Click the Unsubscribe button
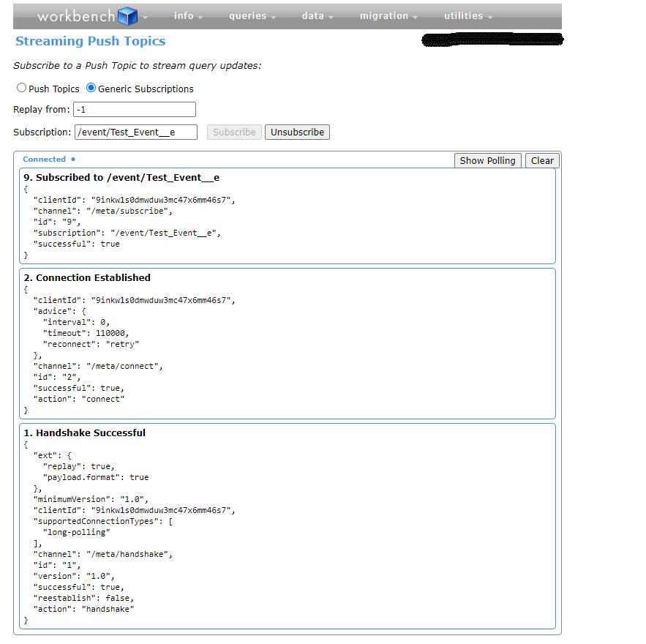The width and height of the screenshot is (646, 644). click(x=296, y=132)
